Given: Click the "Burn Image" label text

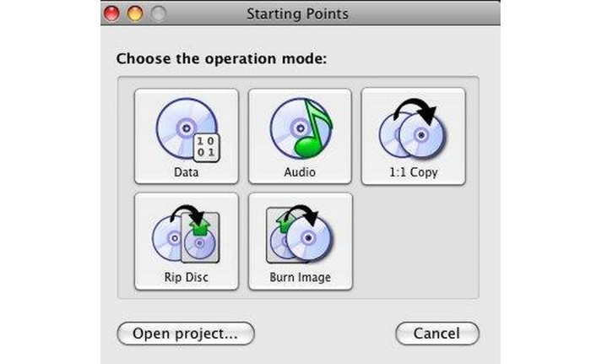Looking at the screenshot, I should (301, 277).
